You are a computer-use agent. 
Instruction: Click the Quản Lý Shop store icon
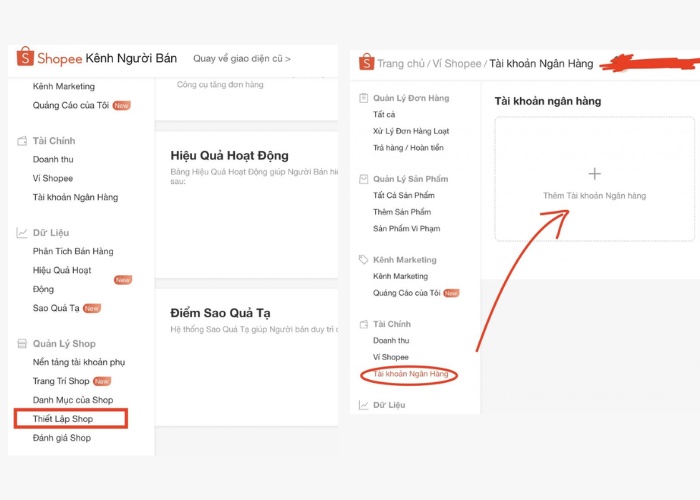[x=21, y=344]
